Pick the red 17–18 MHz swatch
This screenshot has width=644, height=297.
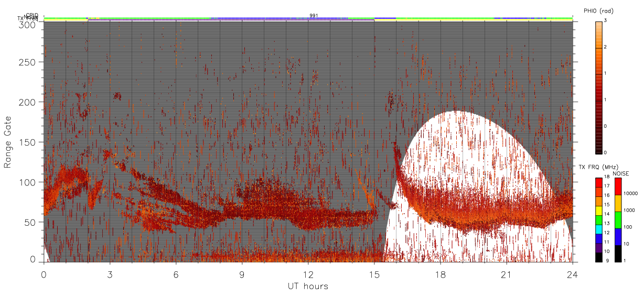[598, 182]
